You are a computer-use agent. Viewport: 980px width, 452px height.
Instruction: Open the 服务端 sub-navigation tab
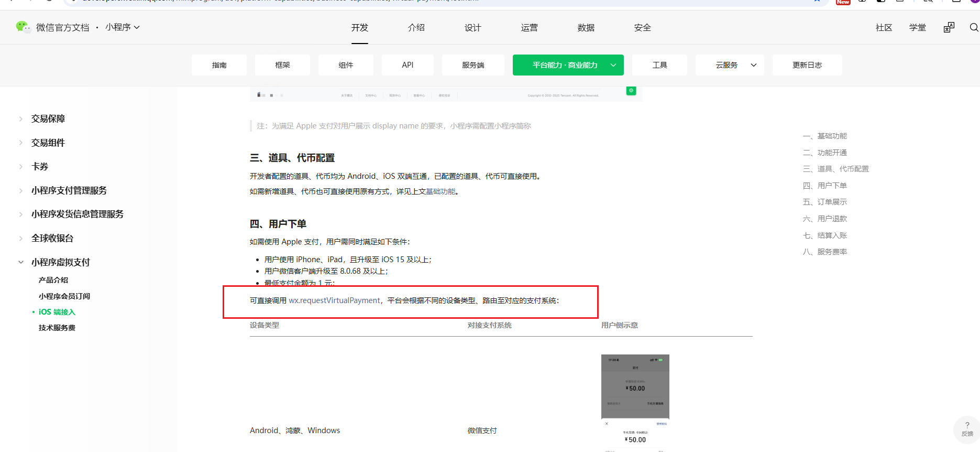pos(473,65)
